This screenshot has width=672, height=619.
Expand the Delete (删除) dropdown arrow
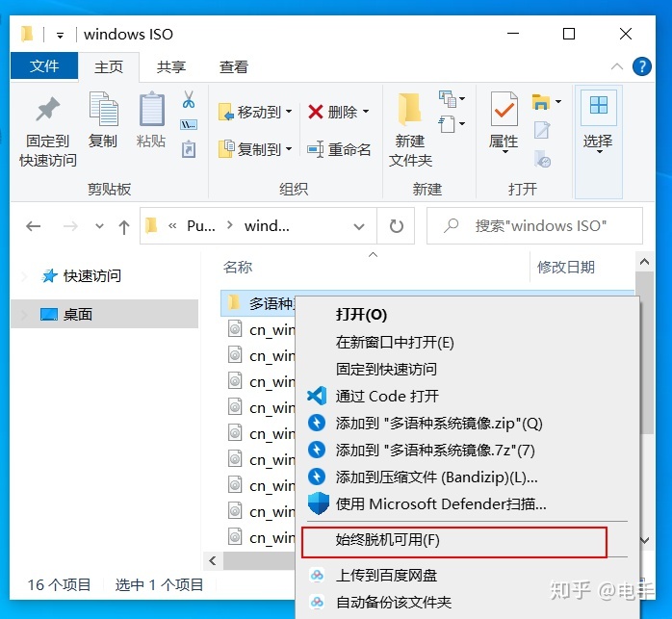366,112
